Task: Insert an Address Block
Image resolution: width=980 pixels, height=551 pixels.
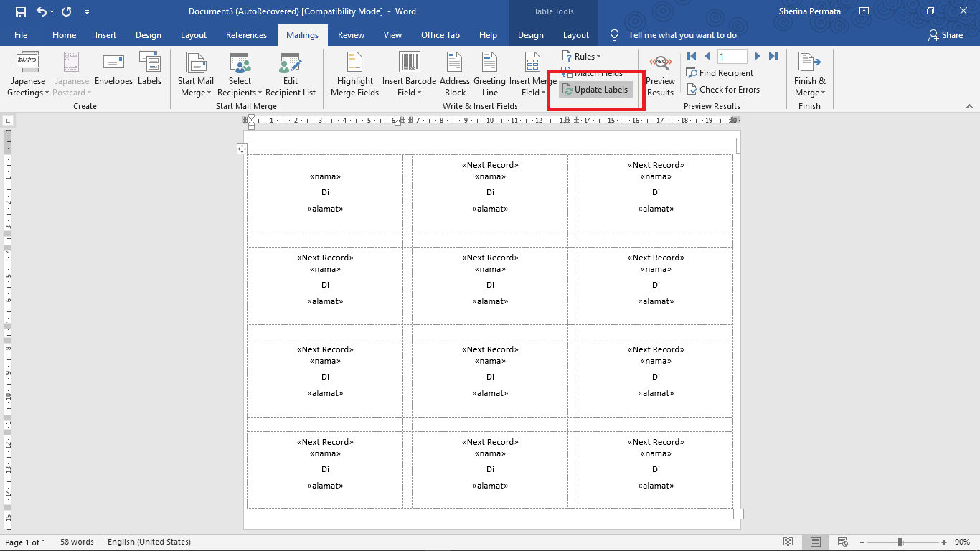Action: [454, 74]
